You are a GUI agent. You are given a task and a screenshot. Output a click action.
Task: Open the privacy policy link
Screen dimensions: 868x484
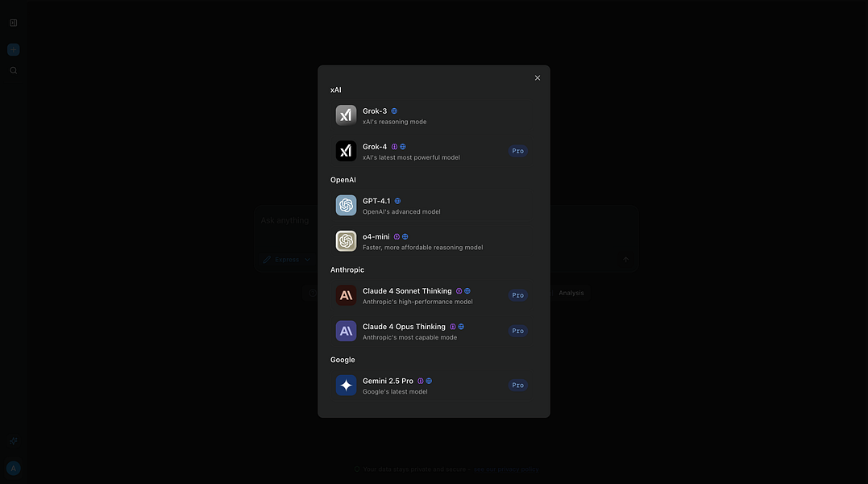coord(506,469)
